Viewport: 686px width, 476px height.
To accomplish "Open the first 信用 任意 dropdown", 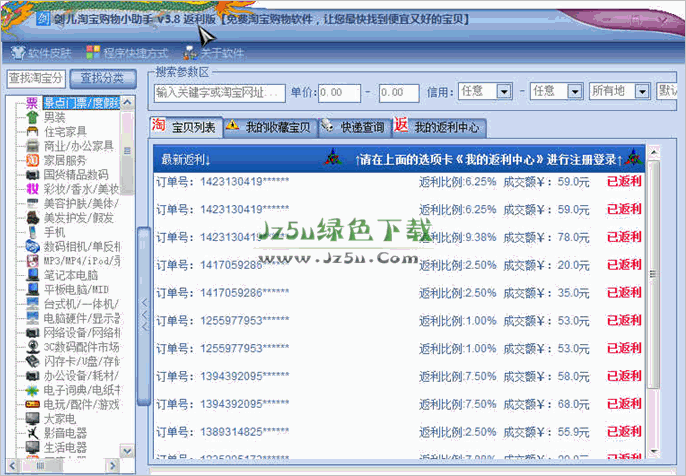I will (504, 91).
